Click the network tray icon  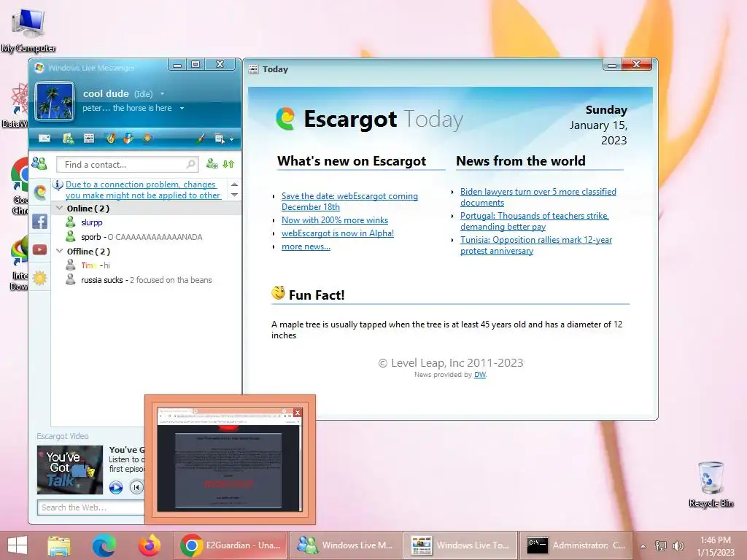point(660,546)
